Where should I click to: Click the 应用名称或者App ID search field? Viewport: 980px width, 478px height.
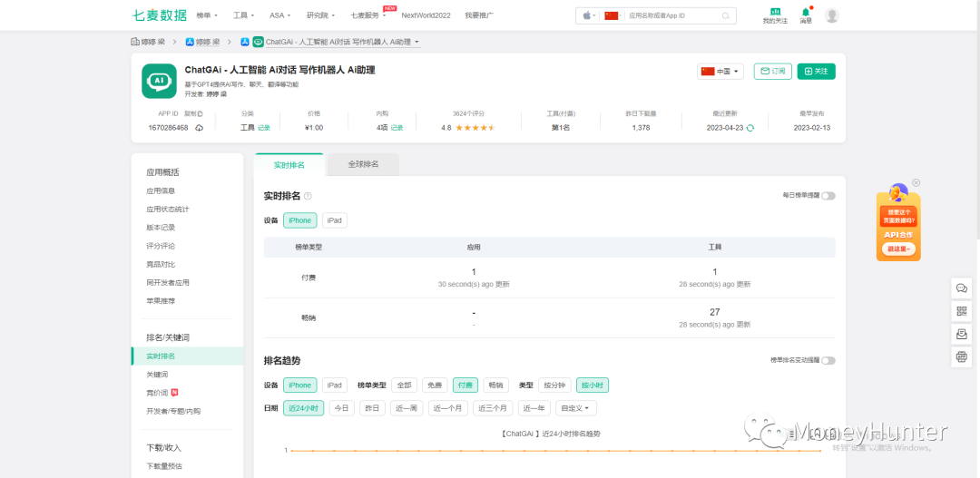point(673,15)
